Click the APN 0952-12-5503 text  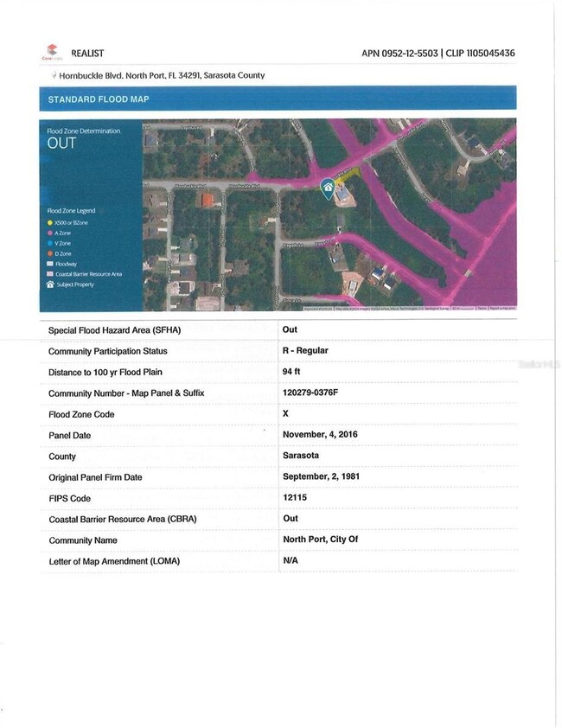point(400,53)
